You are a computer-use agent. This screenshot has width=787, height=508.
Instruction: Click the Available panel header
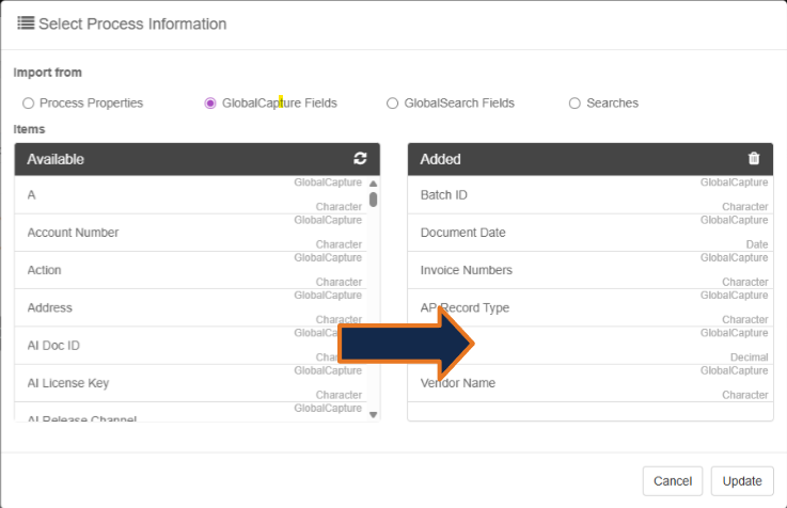197,159
